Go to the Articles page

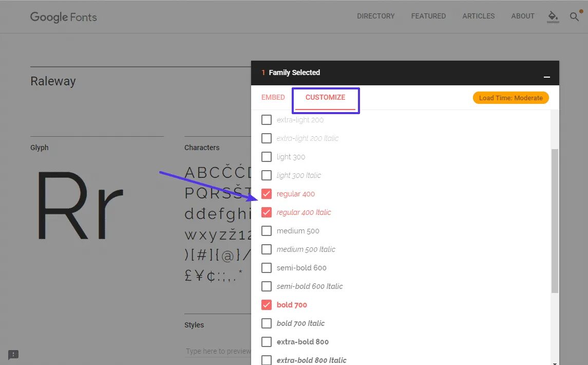[478, 16]
